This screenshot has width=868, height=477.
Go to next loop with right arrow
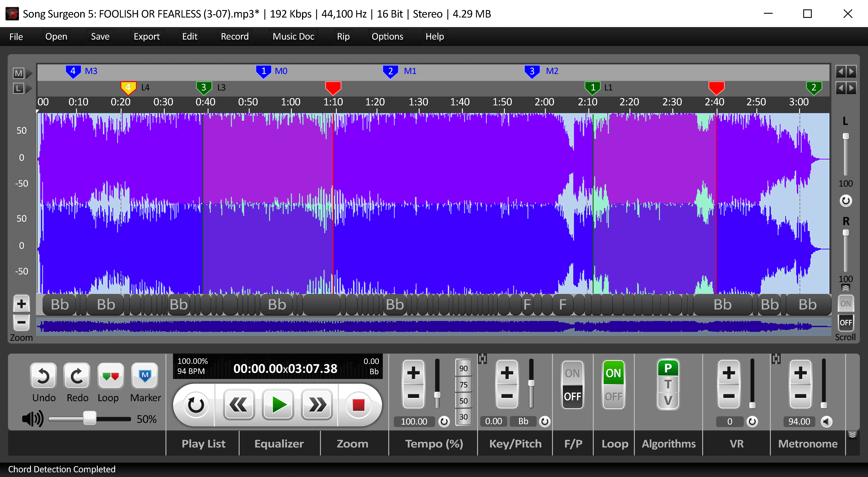point(851,88)
